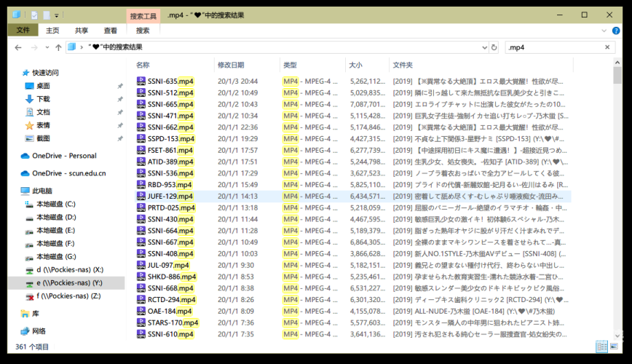The image size is (632, 364).
Task: Open the 截图 folder
Action: click(43, 138)
